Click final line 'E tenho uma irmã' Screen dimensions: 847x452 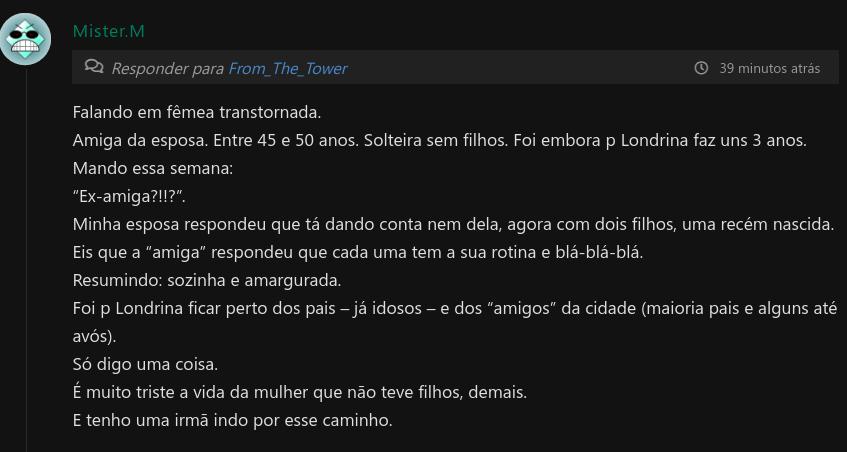click(x=232, y=421)
